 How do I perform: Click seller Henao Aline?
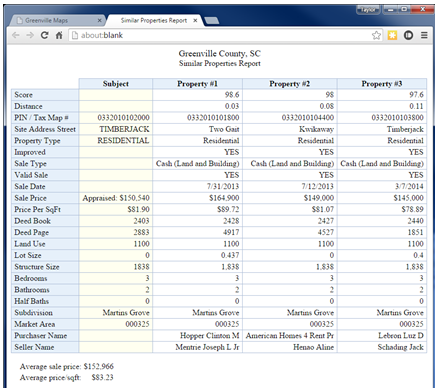pyautogui.click(x=313, y=347)
